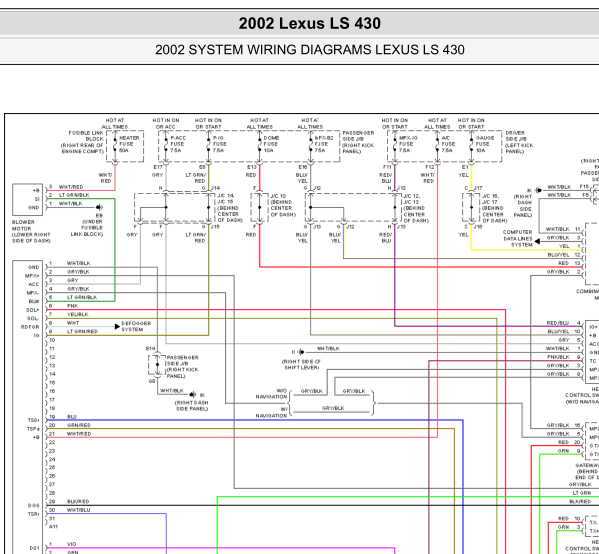Select the A11 connector label
Image resolution: width=599 pixels, height=554 pixels.
tap(53, 527)
